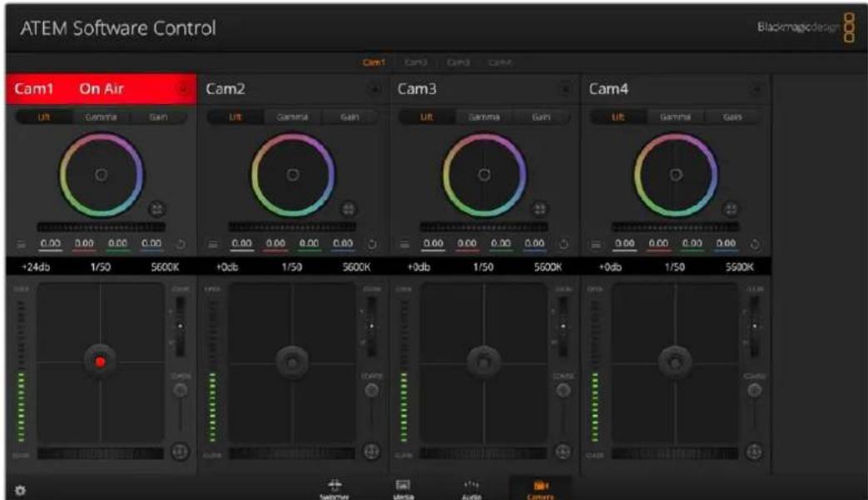Click the Cam1 master wheel strip under color wheel
Viewport: 868px width, 500px height.
[102, 227]
